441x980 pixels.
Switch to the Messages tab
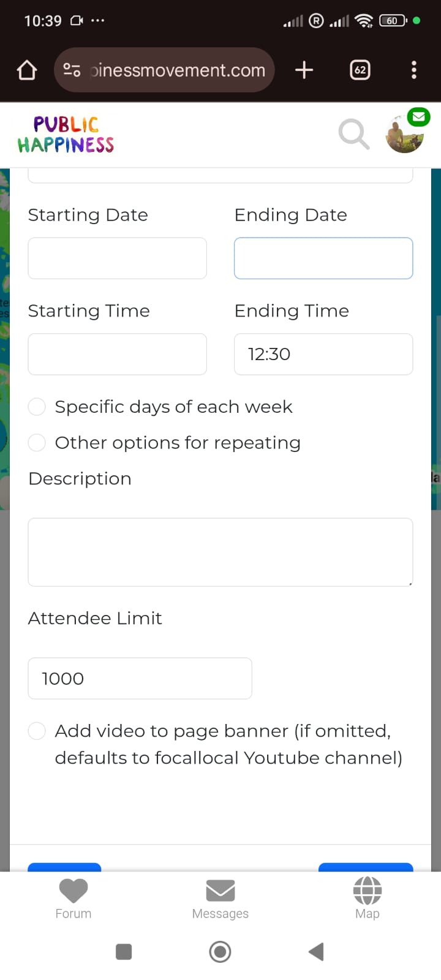pos(221,898)
